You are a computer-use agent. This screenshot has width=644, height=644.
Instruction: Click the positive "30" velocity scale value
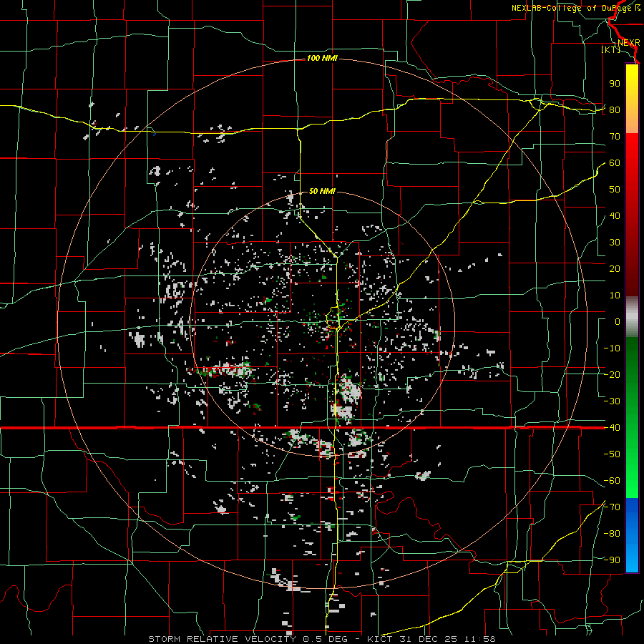[x=615, y=243]
